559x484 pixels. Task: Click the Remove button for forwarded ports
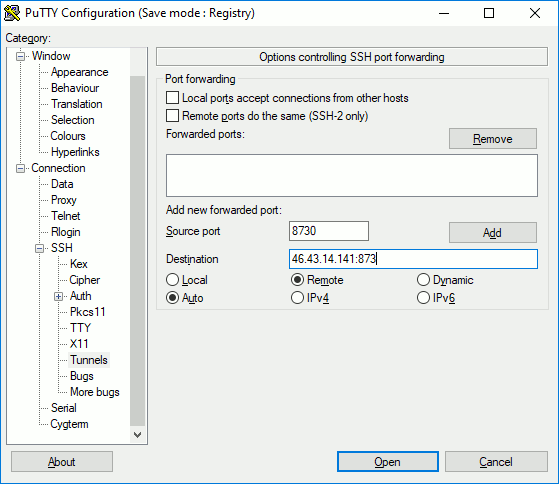pos(493,139)
